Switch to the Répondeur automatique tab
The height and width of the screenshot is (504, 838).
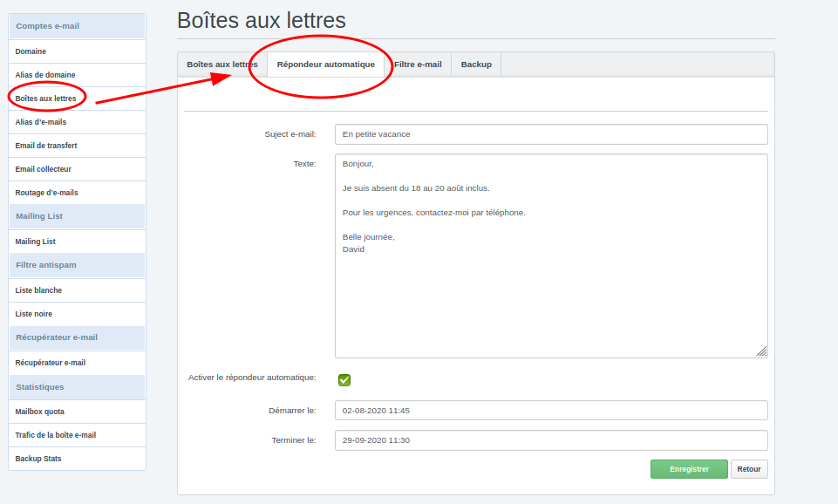[325, 65]
